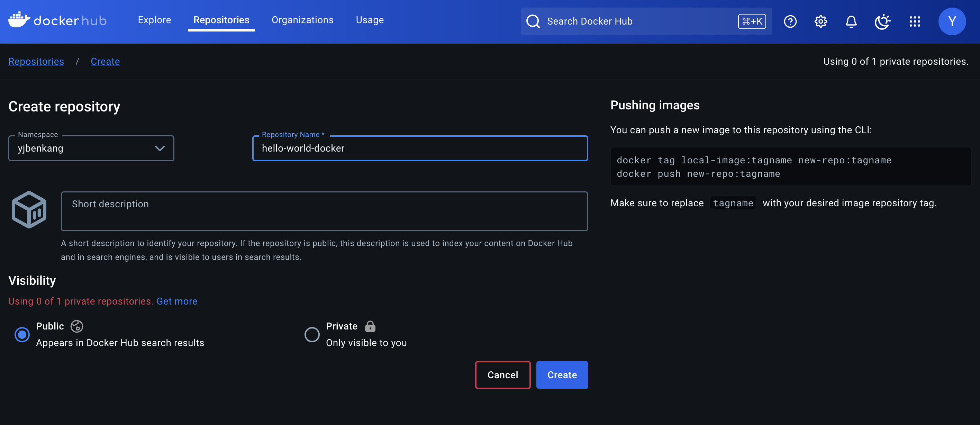Open the Organizations tab
The height and width of the screenshot is (425, 980).
point(302,20)
